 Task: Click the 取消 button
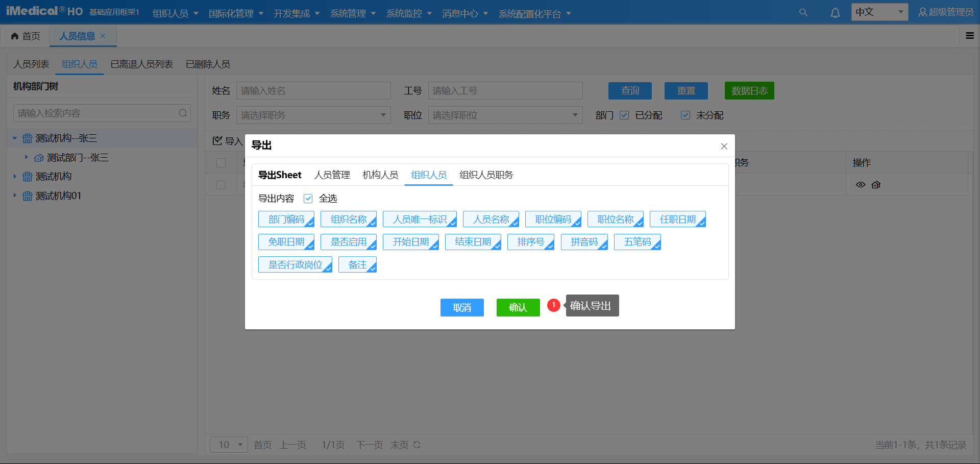(x=462, y=307)
